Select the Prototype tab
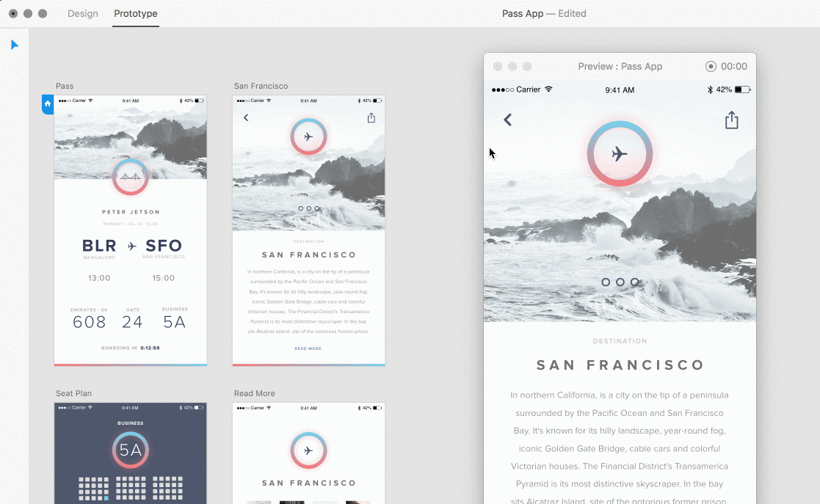The width and height of the screenshot is (820, 504). [x=136, y=14]
